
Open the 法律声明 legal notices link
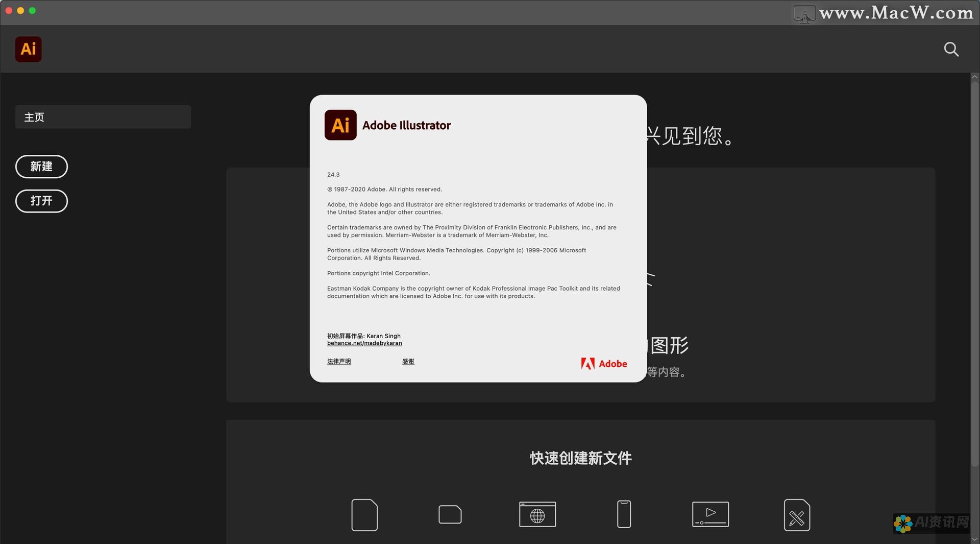point(339,361)
